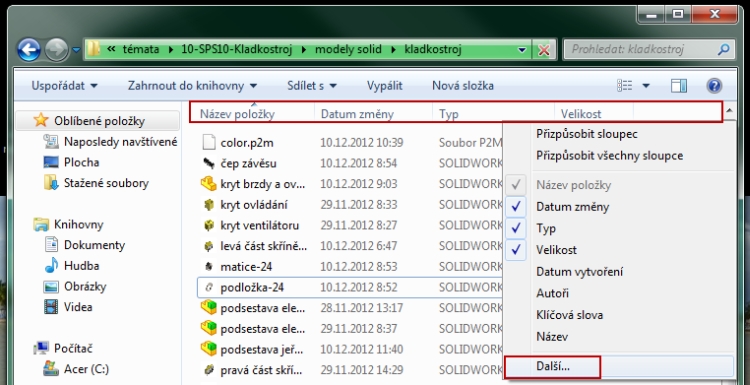Screen dimensions: 750x385
Task: Open the Acer (C:) drive
Action: 76,369
